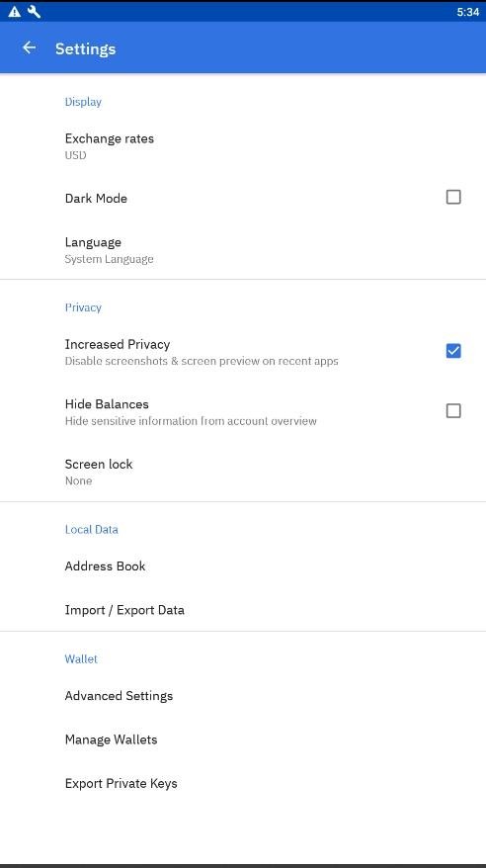Image resolution: width=486 pixels, height=868 pixels.
Task: Open the Language chooser
Action: (x=243, y=250)
